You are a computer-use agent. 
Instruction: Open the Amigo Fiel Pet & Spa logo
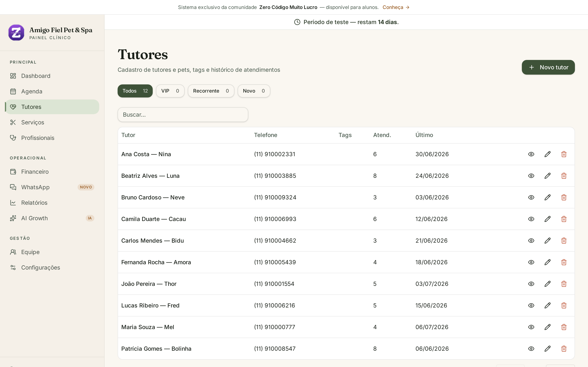pyautogui.click(x=16, y=33)
